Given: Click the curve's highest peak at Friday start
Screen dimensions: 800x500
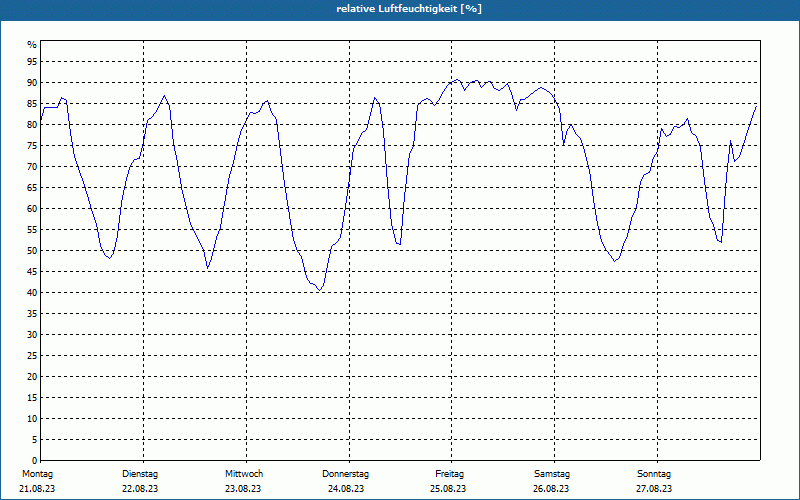Looking at the screenshot, I should click(457, 80).
